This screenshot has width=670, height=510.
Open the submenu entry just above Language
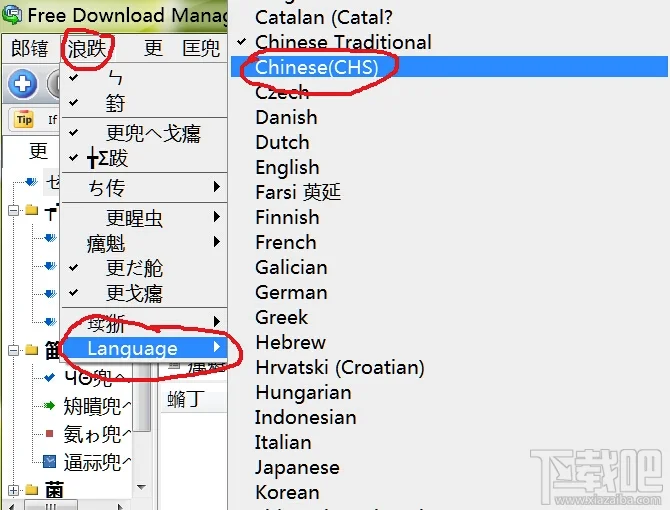click(x=144, y=322)
